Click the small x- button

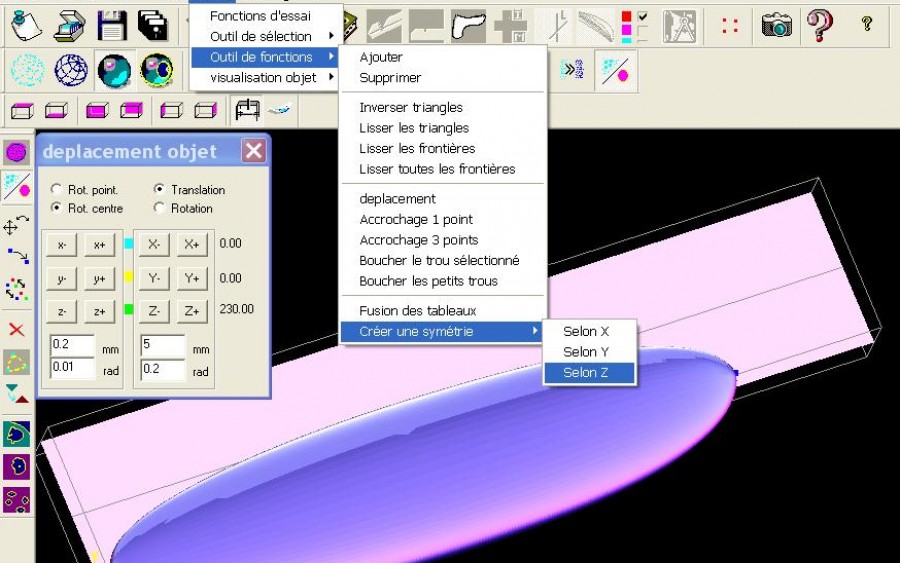[x=61, y=245]
